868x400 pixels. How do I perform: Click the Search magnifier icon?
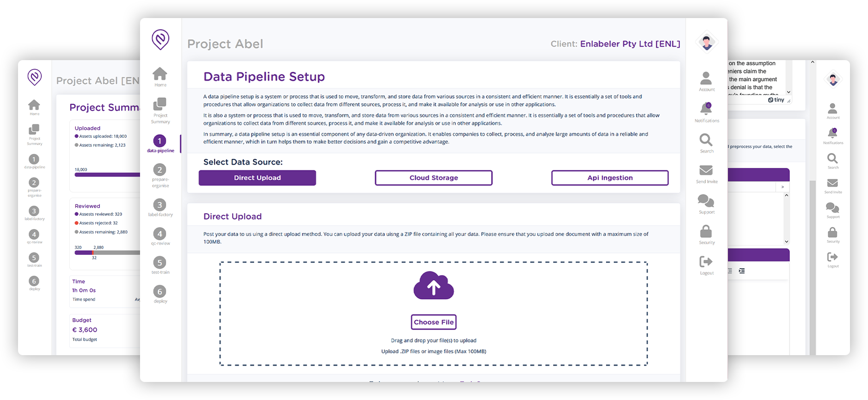[706, 140]
